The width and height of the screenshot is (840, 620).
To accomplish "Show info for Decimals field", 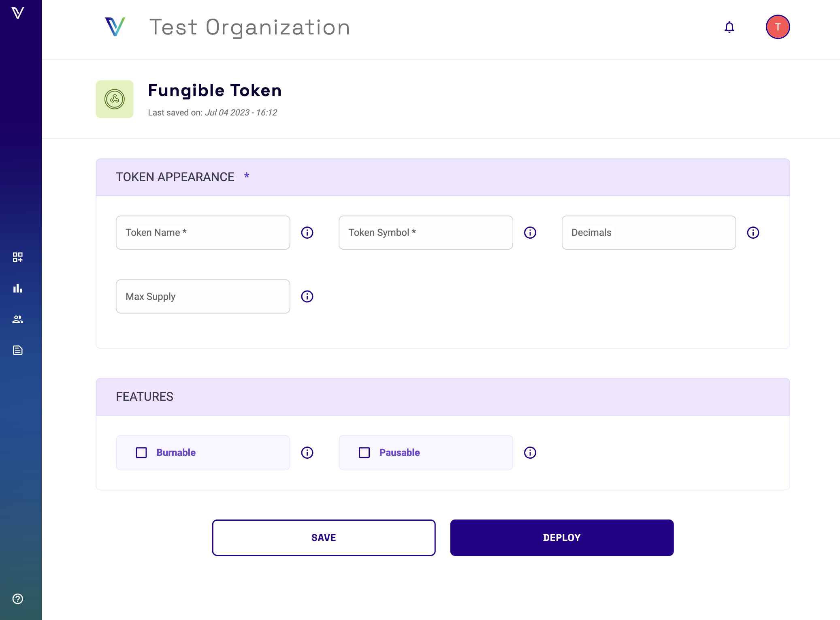I will click(753, 233).
